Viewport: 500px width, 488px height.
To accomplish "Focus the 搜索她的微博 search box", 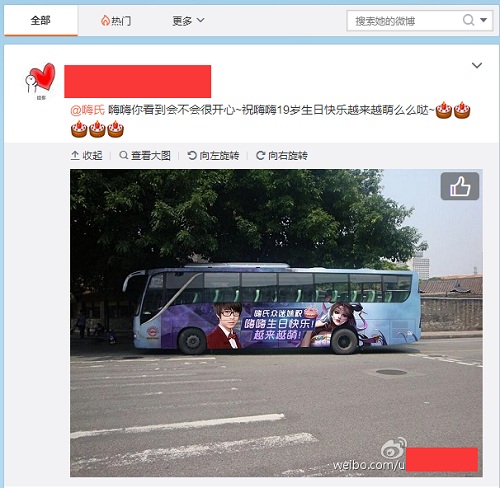I will (x=403, y=21).
